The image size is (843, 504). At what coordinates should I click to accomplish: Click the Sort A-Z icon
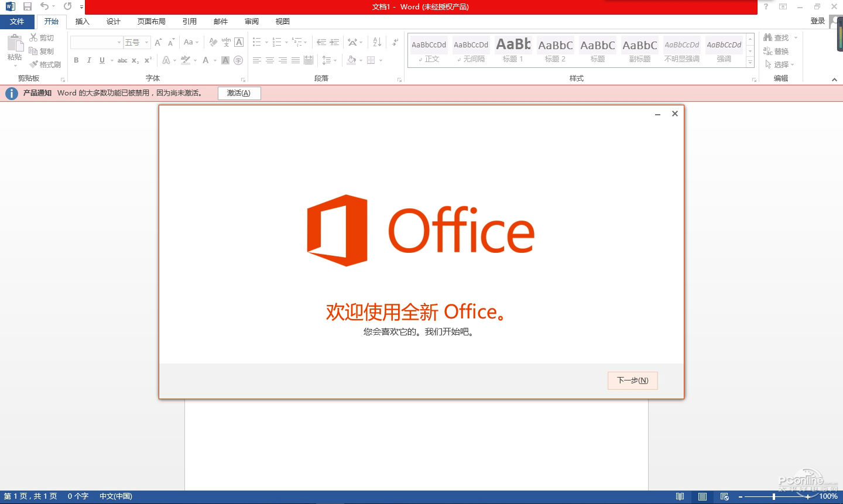point(377,42)
